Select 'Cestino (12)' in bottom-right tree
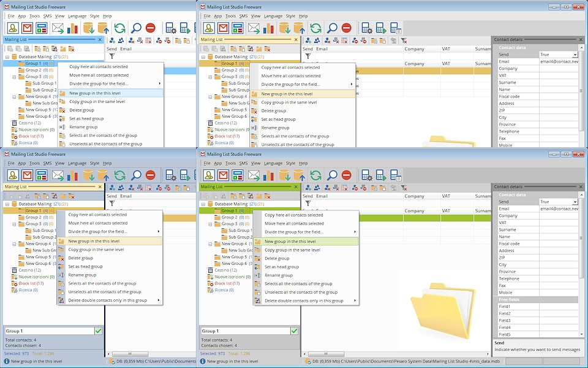The height and width of the screenshot is (368, 588). coord(226,270)
